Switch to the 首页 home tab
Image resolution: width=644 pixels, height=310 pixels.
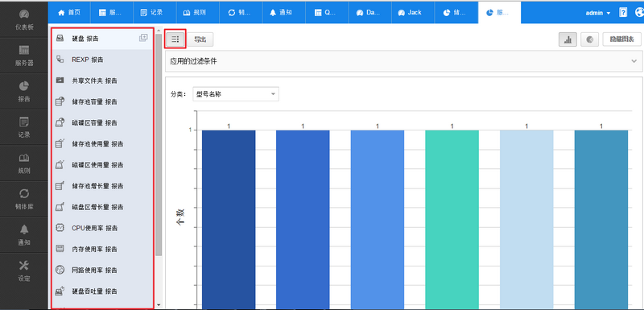tap(69, 13)
